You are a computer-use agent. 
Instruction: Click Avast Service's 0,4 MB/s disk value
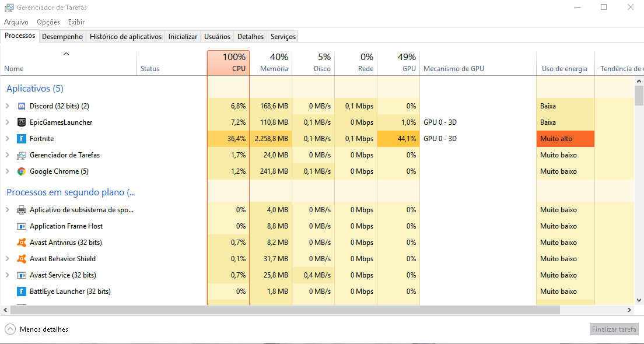click(317, 275)
